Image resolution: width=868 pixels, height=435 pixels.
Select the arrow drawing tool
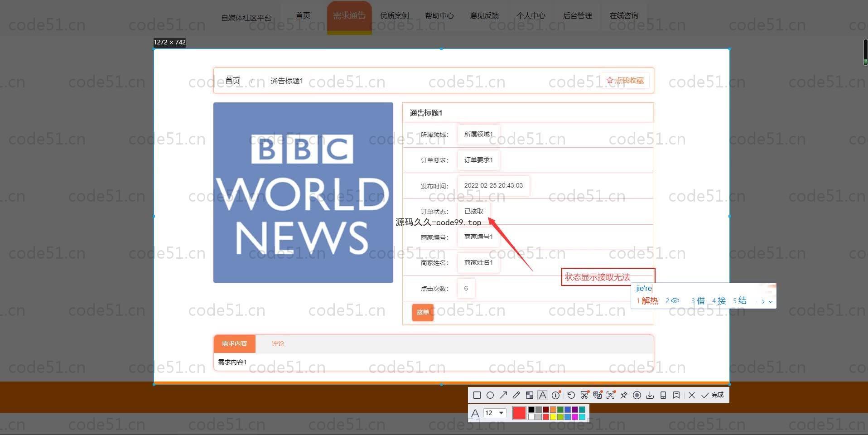click(503, 395)
